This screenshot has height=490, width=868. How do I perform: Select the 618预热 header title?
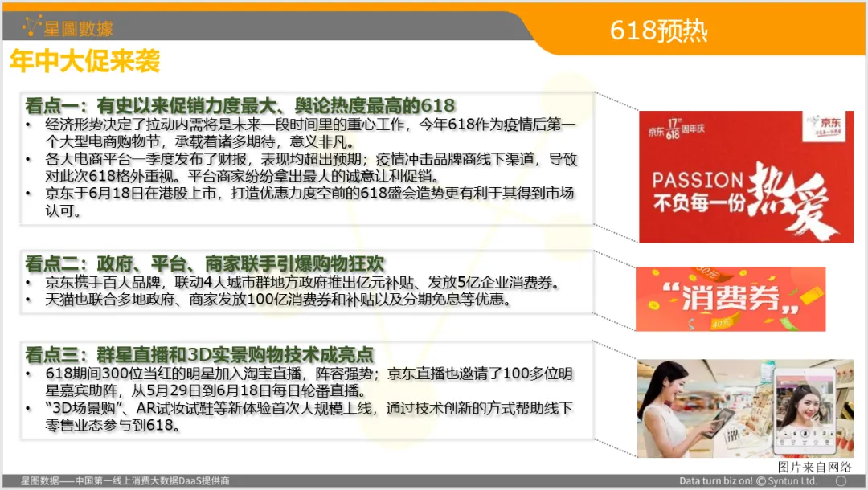pyautogui.click(x=658, y=31)
